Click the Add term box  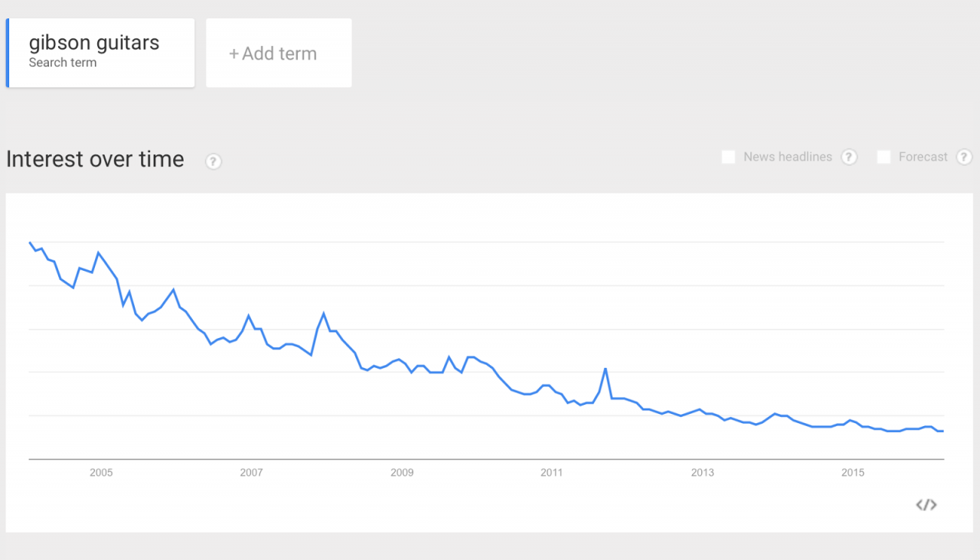279,53
